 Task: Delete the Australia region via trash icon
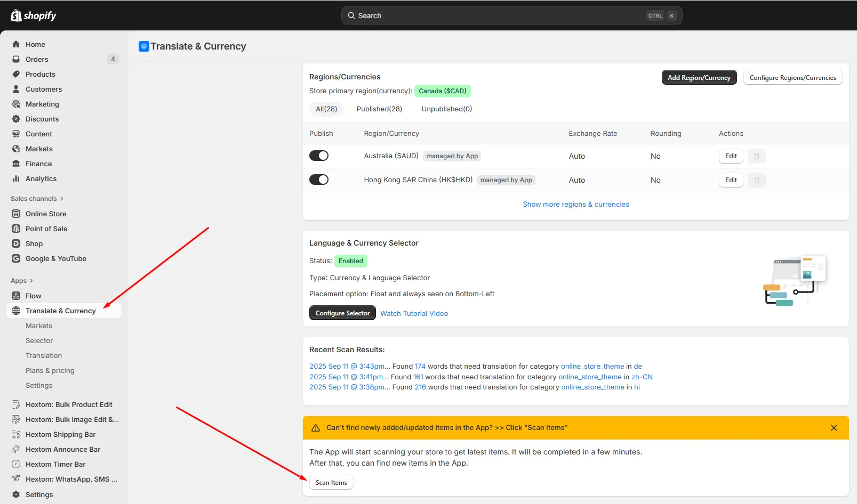coord(756,156)
